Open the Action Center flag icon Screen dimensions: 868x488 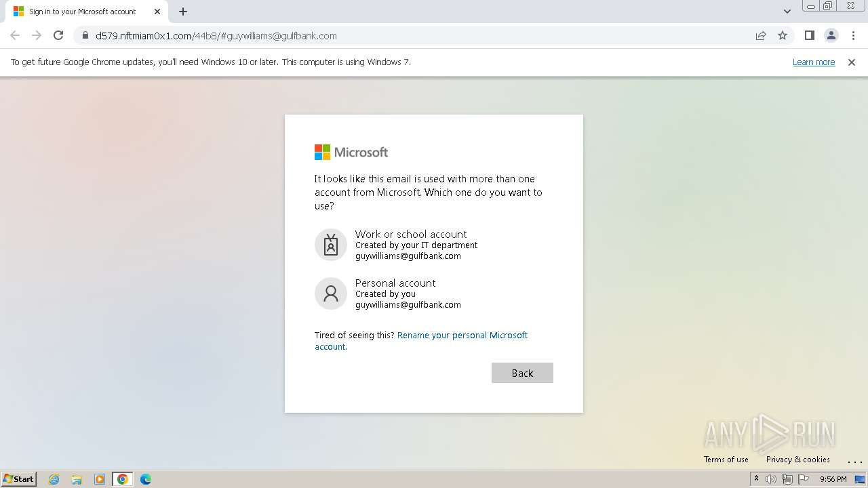(804, 479)
